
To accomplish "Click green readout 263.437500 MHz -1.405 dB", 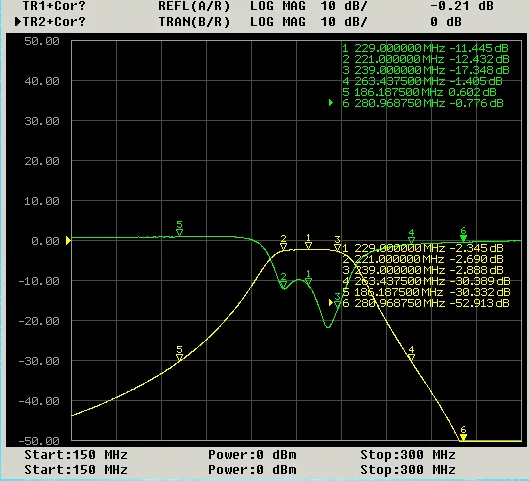I will point(422,81).
